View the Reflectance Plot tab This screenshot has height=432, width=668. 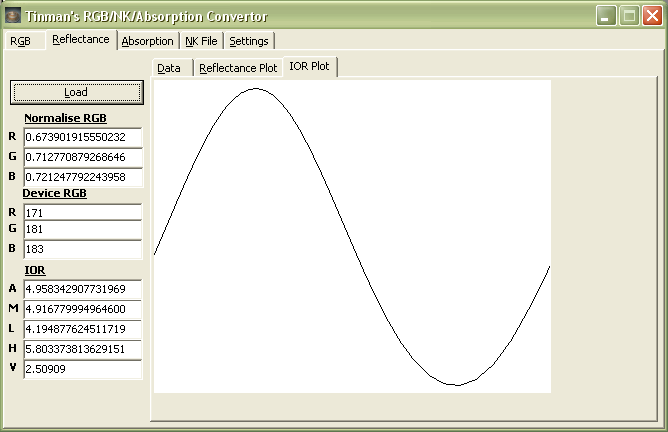238,68
